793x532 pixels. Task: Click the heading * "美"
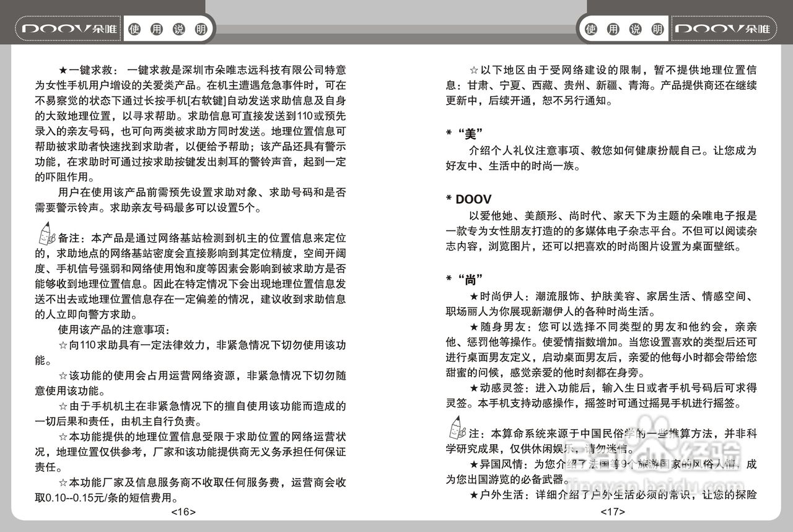(464, 133)
